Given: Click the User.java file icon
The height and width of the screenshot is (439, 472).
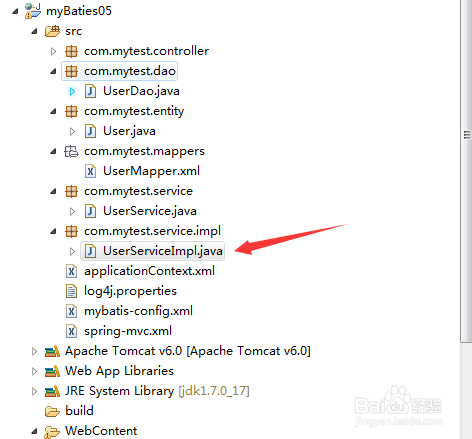Looking at the screenshot, I should tap(90, 131).
